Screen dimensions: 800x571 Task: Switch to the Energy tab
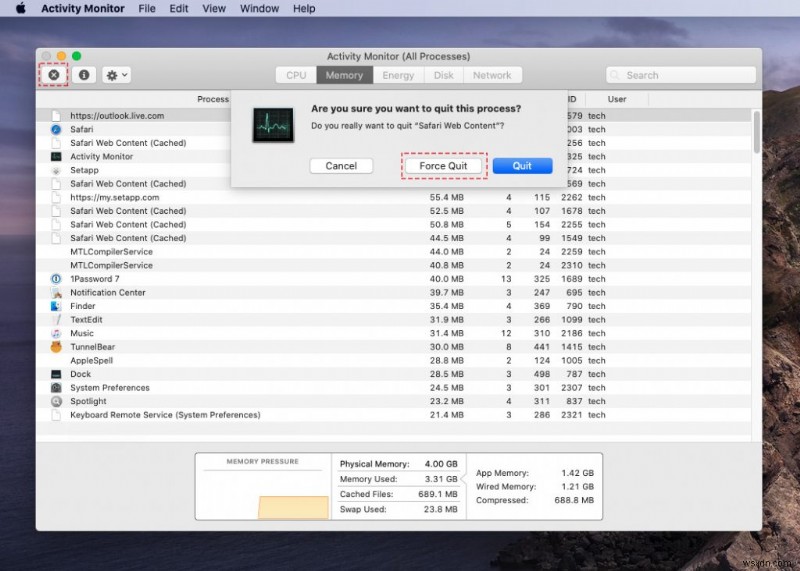(x=398, y=75)
